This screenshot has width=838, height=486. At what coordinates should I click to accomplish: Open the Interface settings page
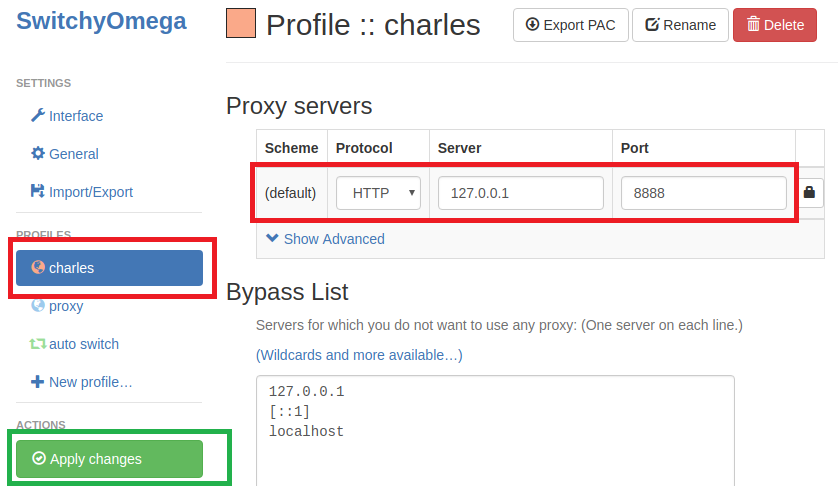pos(67,115)
